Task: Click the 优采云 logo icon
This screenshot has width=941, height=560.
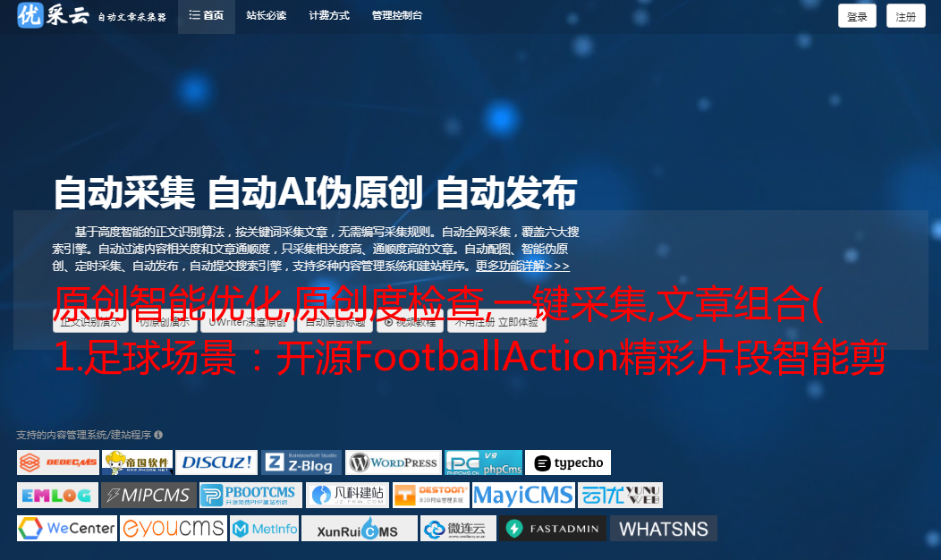Action: 30,15
